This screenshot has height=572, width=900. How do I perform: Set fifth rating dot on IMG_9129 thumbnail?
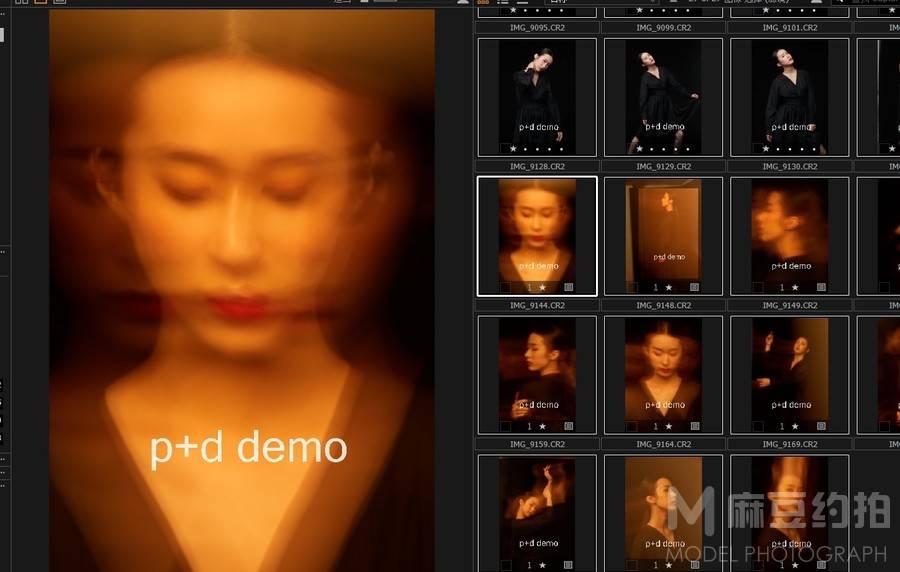pyautogui.click(x=686, y=149)
